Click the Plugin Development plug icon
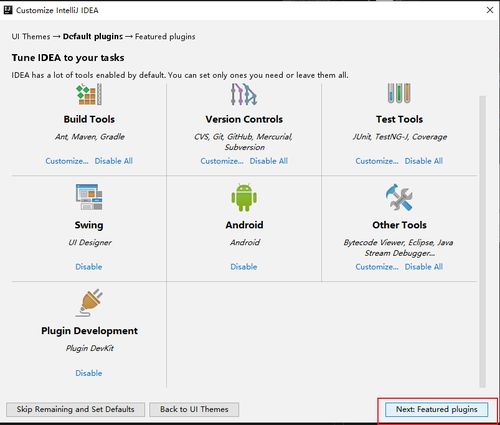The height and width of the screenshot is (425, 500). tap(89, 303)
